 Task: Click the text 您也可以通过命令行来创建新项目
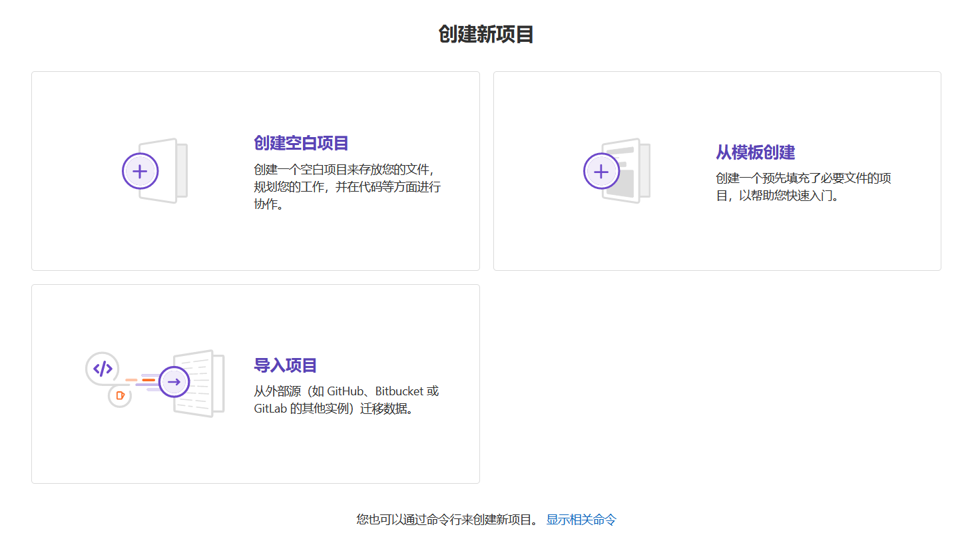tap(447, 520)
